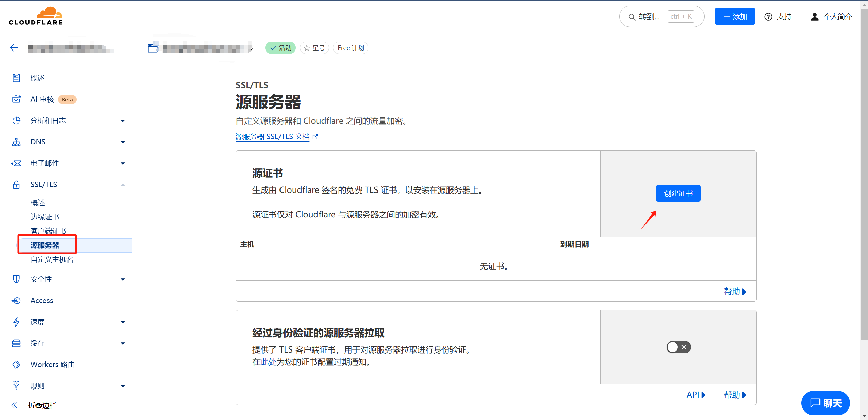868x420 pixels.
Task: Expand API in the authenticated pull card
Action: point(696,395)
